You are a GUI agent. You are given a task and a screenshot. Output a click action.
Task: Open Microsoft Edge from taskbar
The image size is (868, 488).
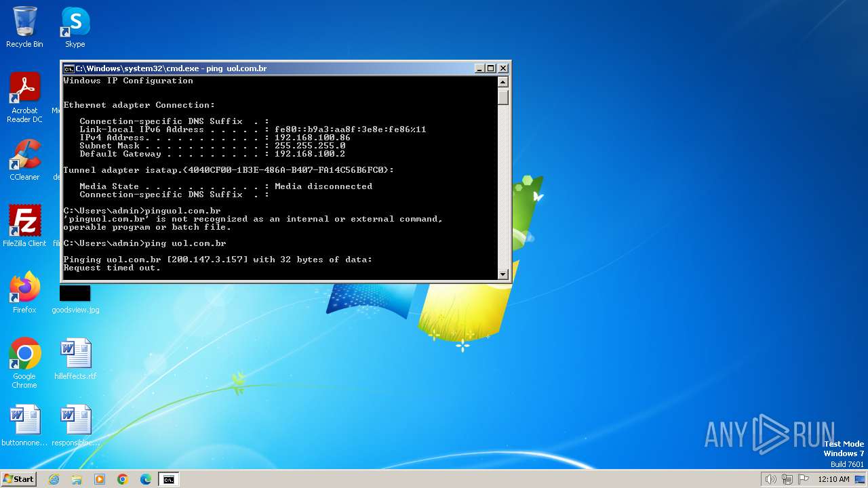pyautogui.click(x=146, y=479)
